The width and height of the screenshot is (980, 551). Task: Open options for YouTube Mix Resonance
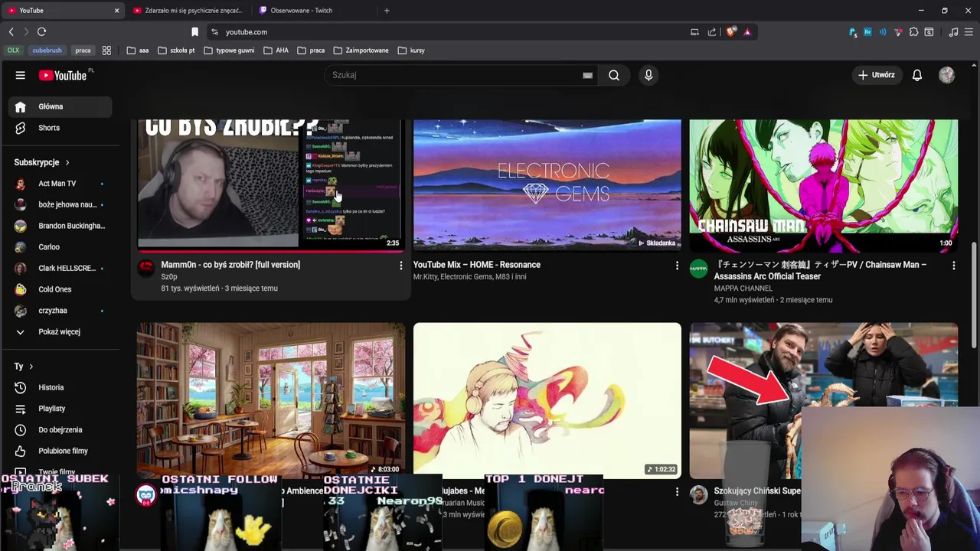point(677,265)
